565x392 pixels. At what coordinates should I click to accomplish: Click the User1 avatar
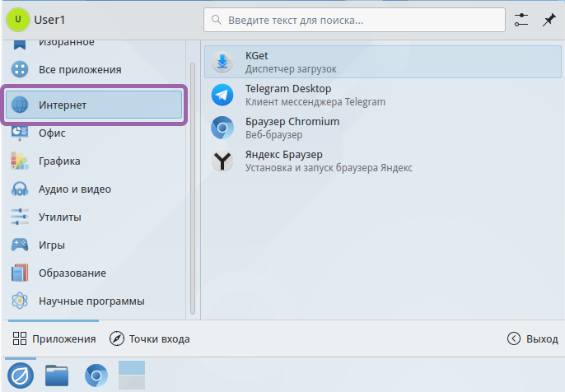(18, 19)
